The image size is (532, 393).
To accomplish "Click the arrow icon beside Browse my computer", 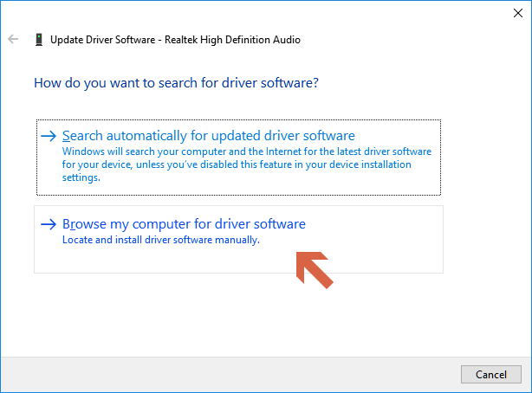I will [49, 224].
